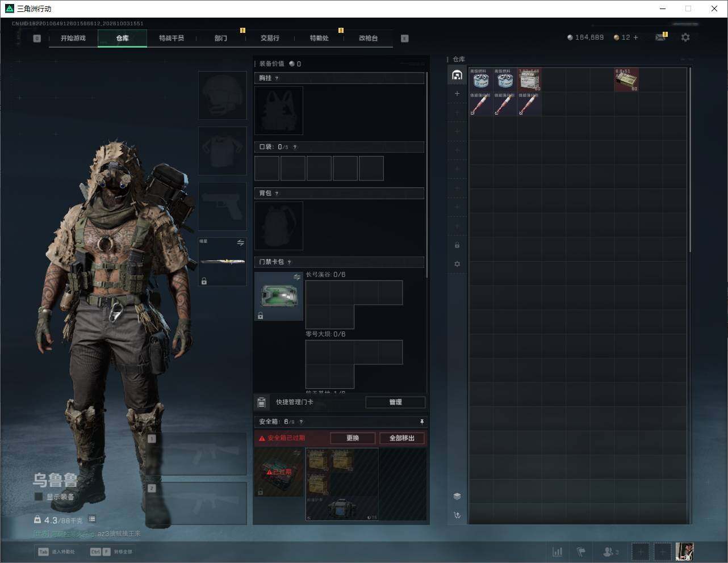Screen dimensions: 728x563
Task: Click the auto-sort warehouse icon
Action: [x=457, y=515]
